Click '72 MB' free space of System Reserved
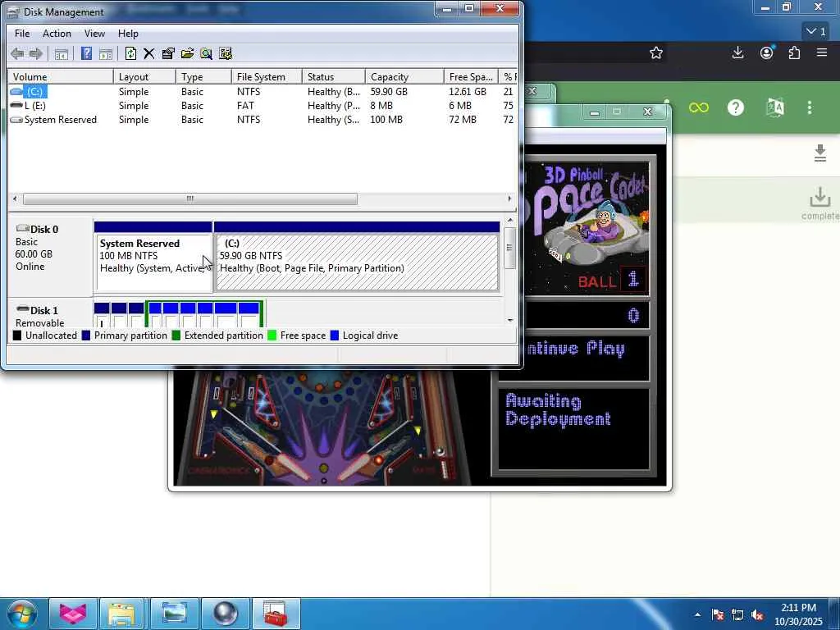Screen dimensions: 840x630 click(463, 120)
